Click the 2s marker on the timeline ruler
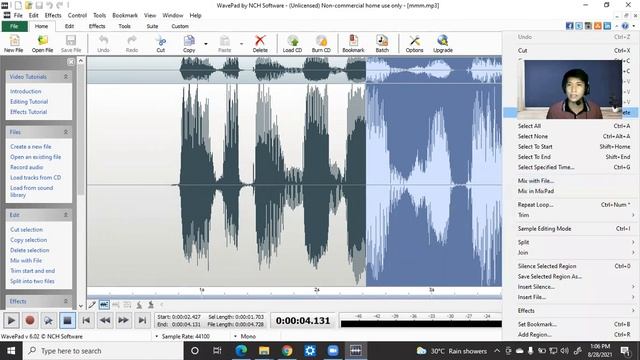Screen dimensions: 640x360 click(317, 290)
